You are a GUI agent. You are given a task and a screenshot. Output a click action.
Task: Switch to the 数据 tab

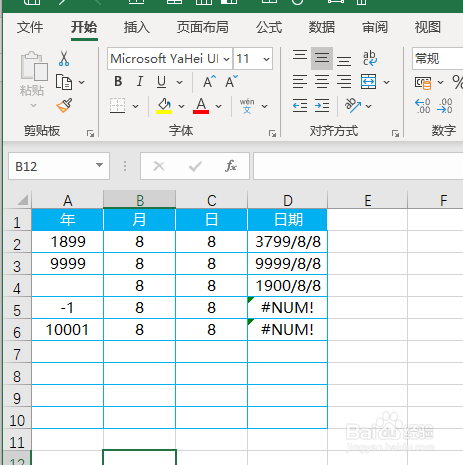[x=322, y=27]
